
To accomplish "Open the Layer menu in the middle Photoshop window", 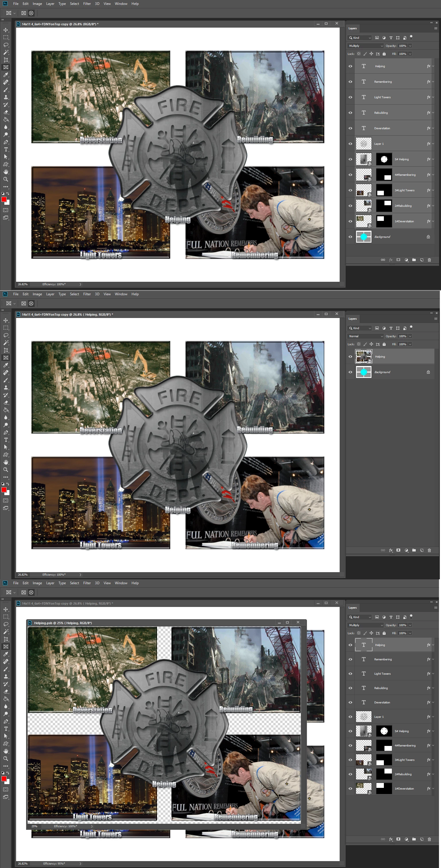I will tap(50, 294).
